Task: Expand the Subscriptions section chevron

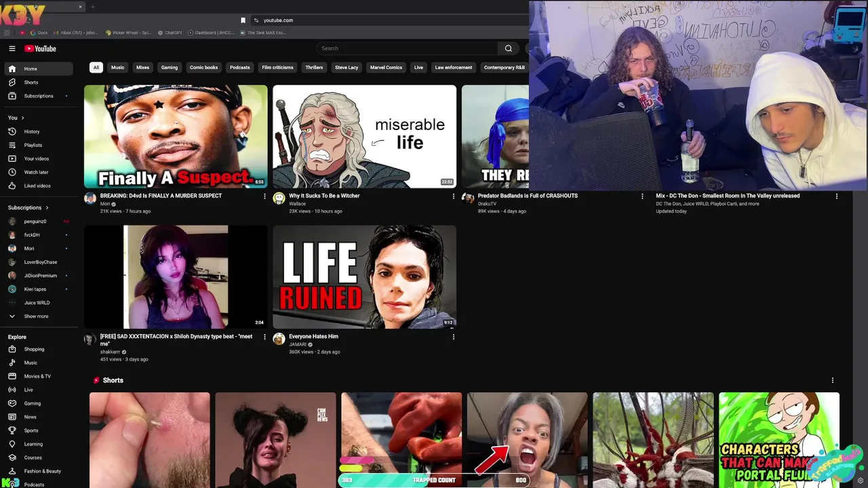Action: tap(47, 207)
